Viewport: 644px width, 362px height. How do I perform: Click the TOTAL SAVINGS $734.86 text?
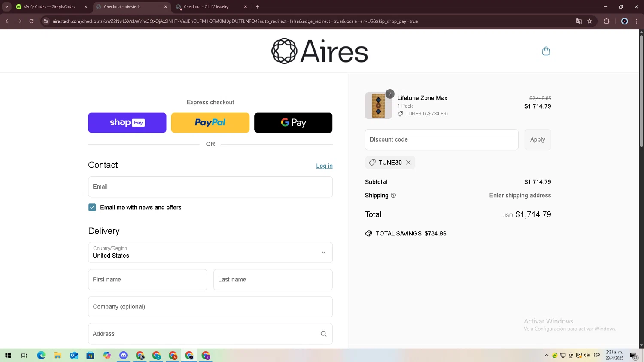click(411, 234)
